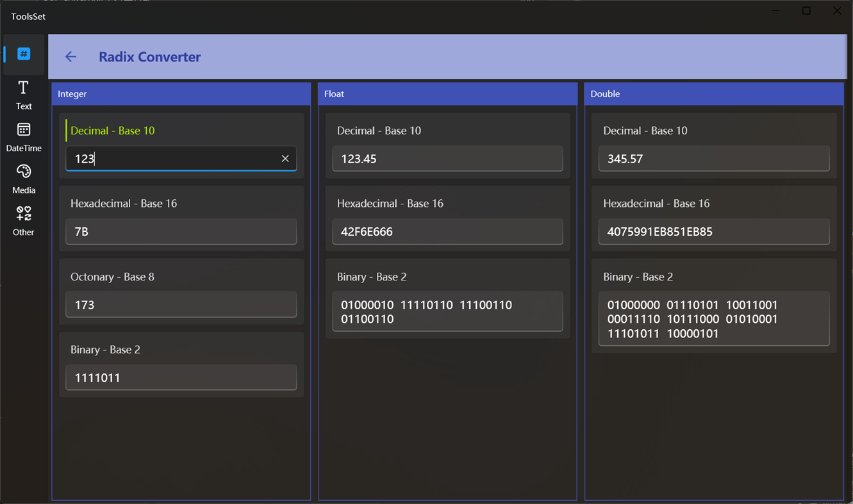Click the Double Binary multi-line field
The width and height of the screenshot is (853, 504).
pyautogui.click(x=714, y=319)
